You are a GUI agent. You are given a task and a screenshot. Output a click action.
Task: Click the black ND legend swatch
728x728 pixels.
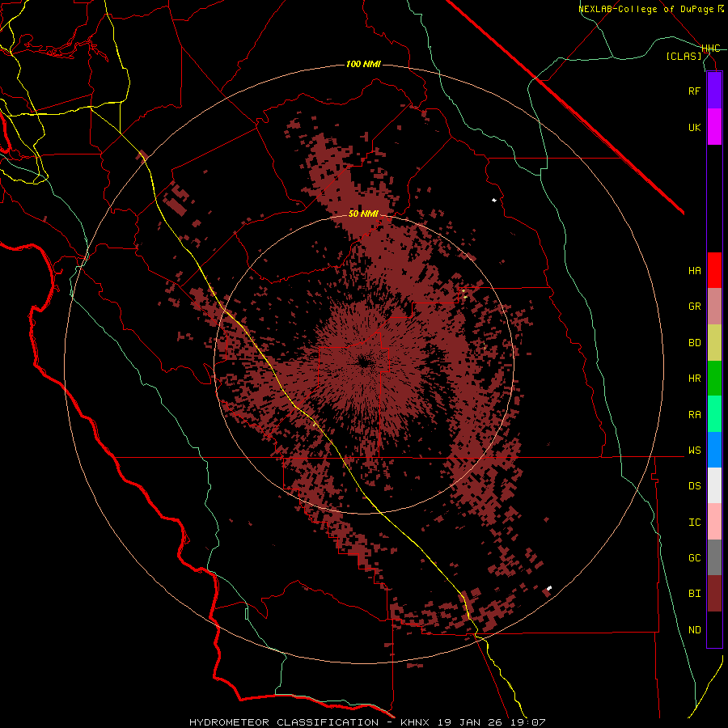tap(714, 629)
